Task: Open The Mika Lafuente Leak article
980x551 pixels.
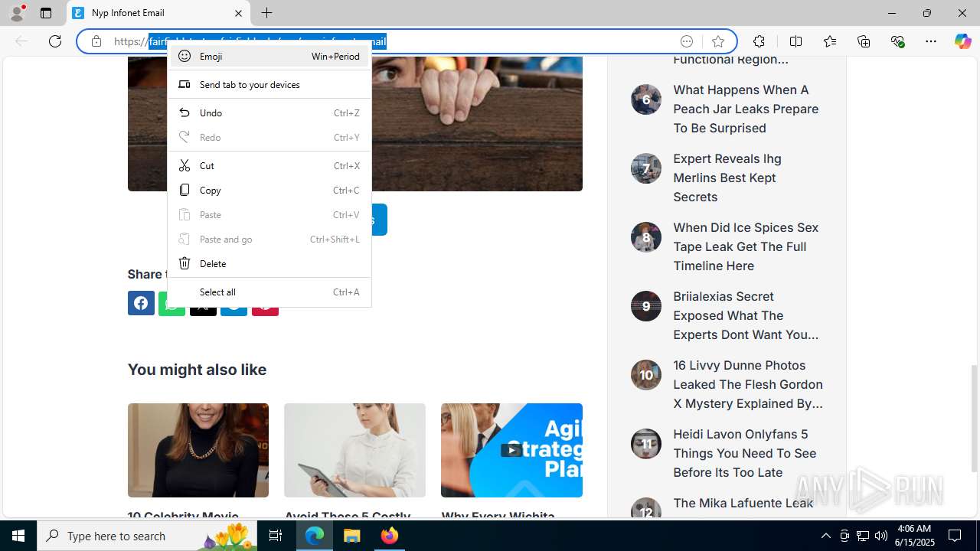Action: click(743, 503)
